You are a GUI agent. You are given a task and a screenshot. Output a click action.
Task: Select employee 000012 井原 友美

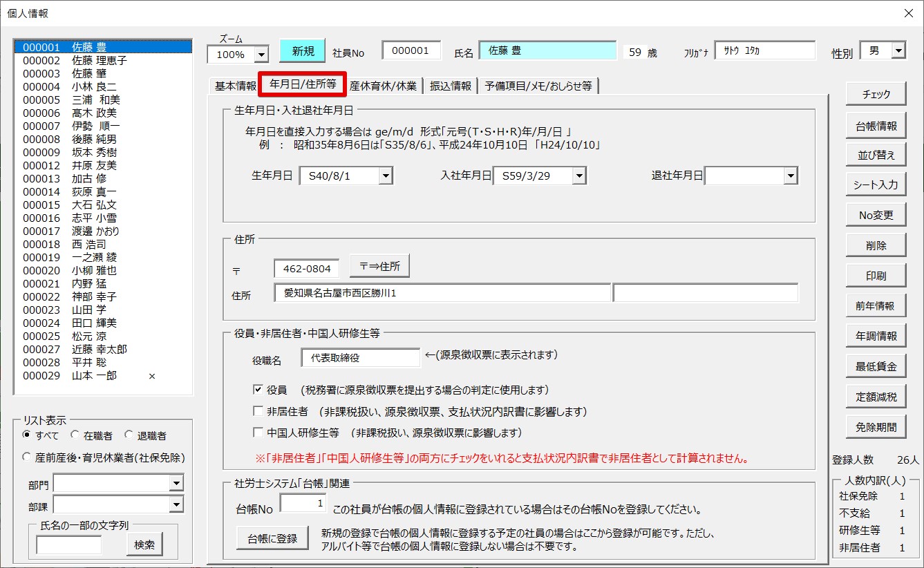103,165
